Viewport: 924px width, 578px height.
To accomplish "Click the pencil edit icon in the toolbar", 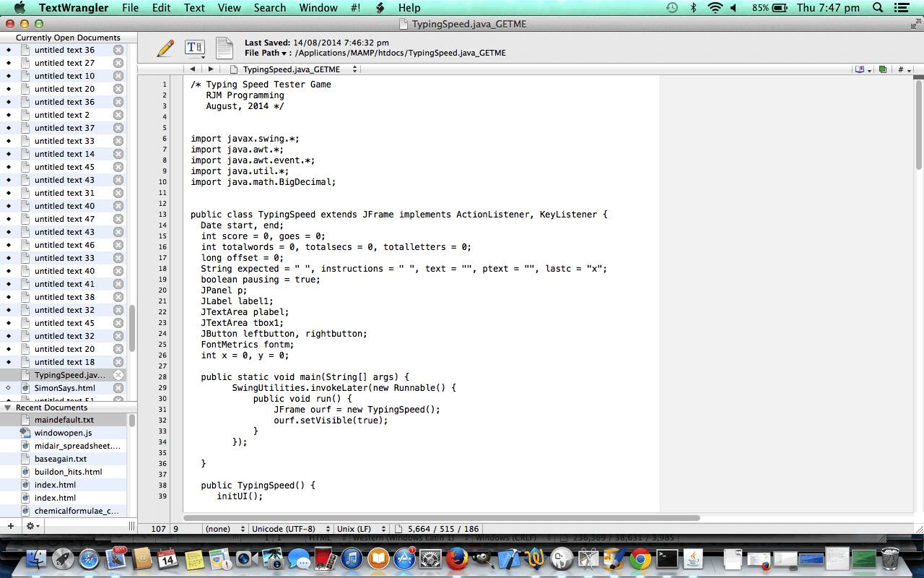I will point(165,48).
